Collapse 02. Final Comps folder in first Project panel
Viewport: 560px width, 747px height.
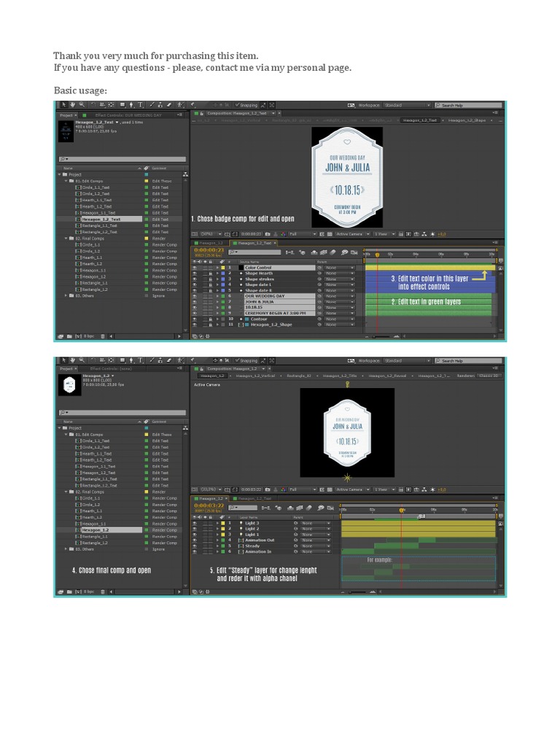tap(66, 239)
